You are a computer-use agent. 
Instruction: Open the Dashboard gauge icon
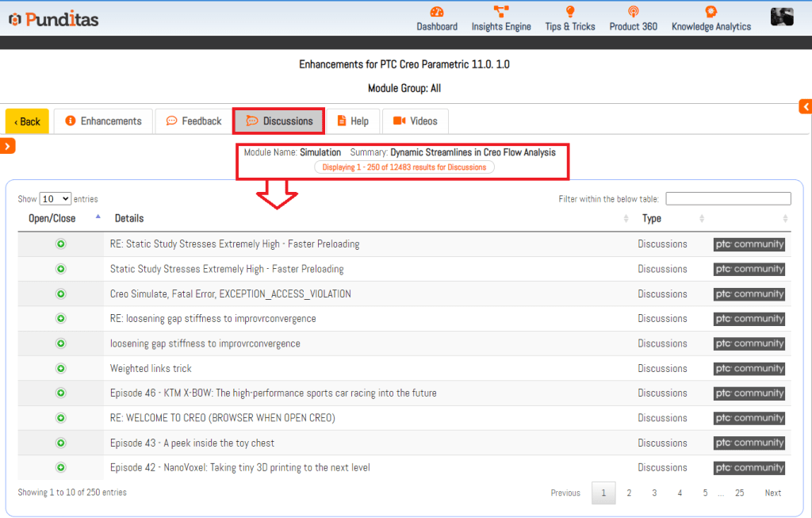[437, 12]
